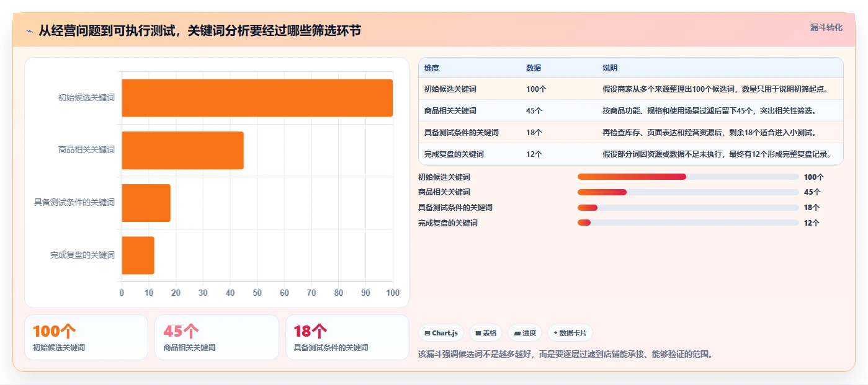Click the Chart.js chip
The height and width of the screenshot is (385, 868).
point(441,333)
